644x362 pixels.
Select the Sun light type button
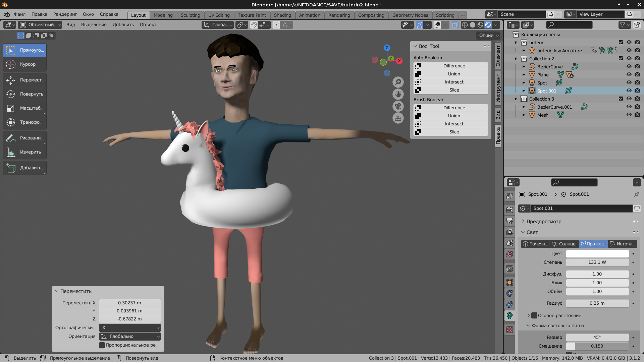pos(564,244)
